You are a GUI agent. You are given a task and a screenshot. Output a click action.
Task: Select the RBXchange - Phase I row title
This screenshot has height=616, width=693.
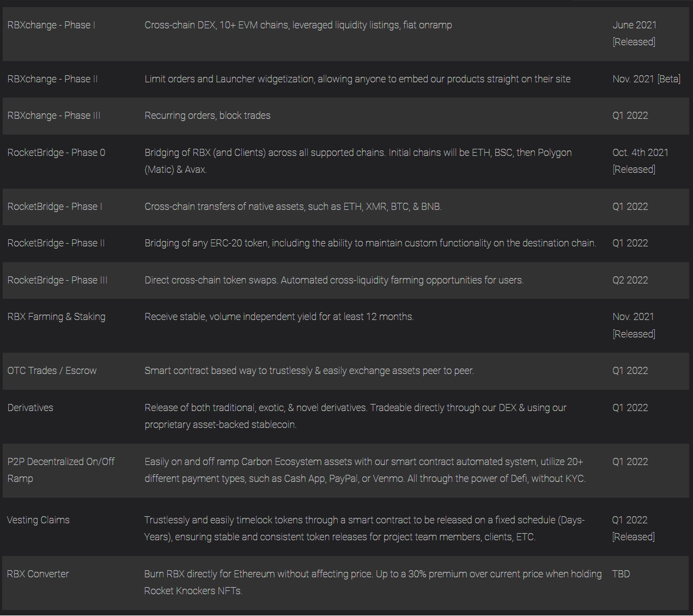pos(51,25)
